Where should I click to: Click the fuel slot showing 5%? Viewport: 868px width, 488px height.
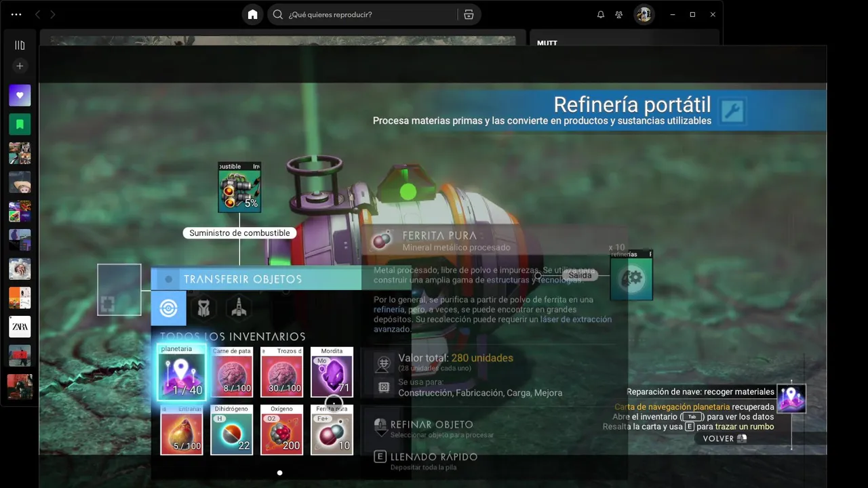[x=239, y=187]
